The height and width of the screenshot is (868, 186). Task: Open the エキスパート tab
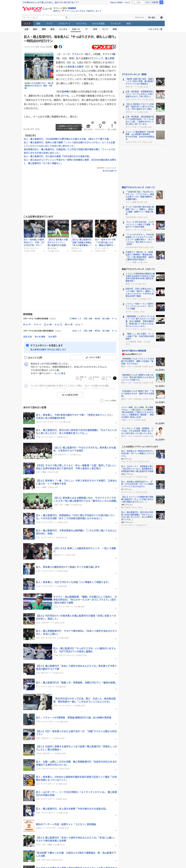(64, 24)
